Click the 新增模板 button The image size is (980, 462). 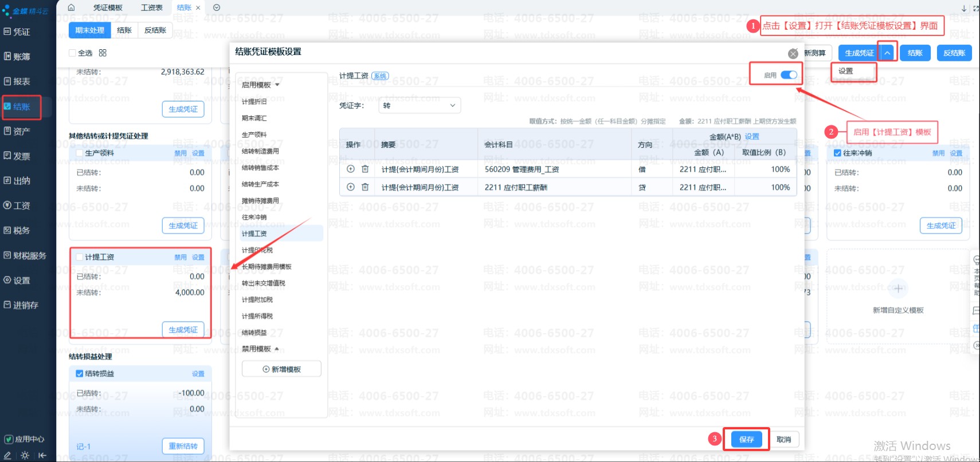(281, 369)
